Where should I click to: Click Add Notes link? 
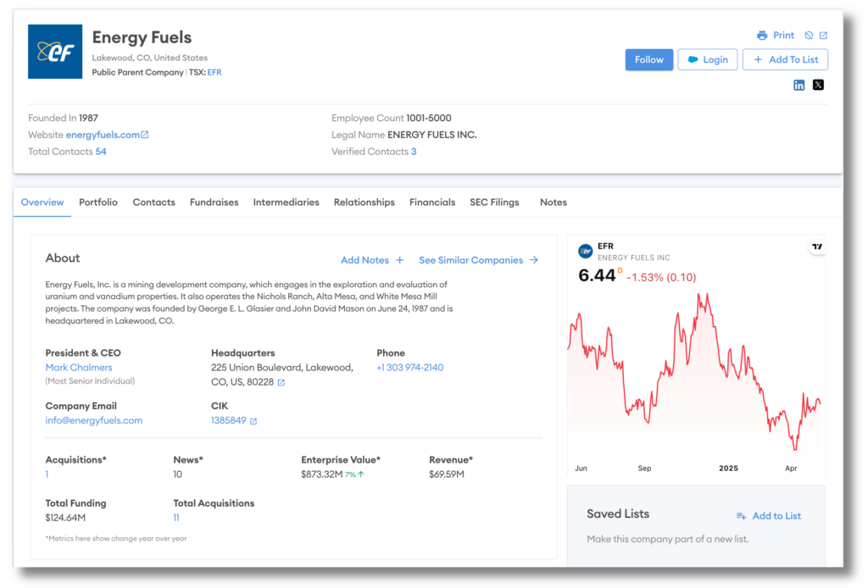coord(364,260)
